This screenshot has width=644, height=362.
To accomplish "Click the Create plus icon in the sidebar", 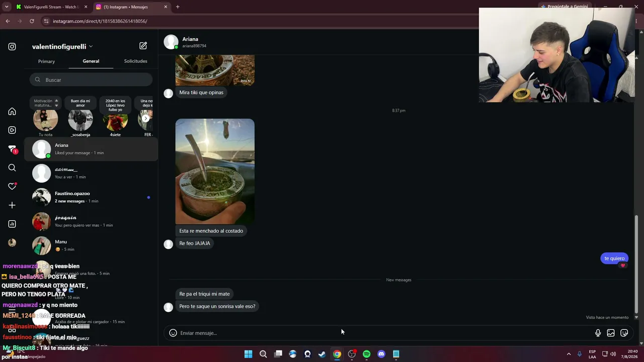I will 12,205.
